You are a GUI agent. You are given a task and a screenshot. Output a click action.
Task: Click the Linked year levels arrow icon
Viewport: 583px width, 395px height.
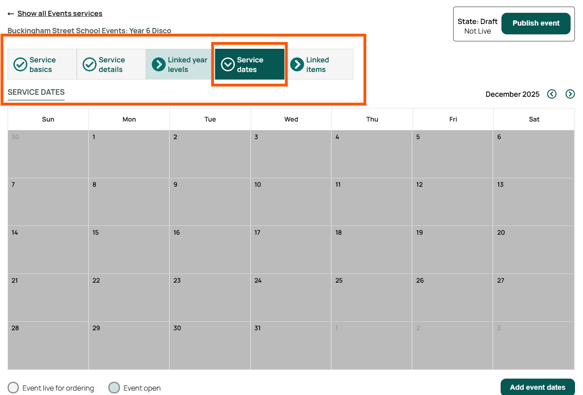click(158, 64)
